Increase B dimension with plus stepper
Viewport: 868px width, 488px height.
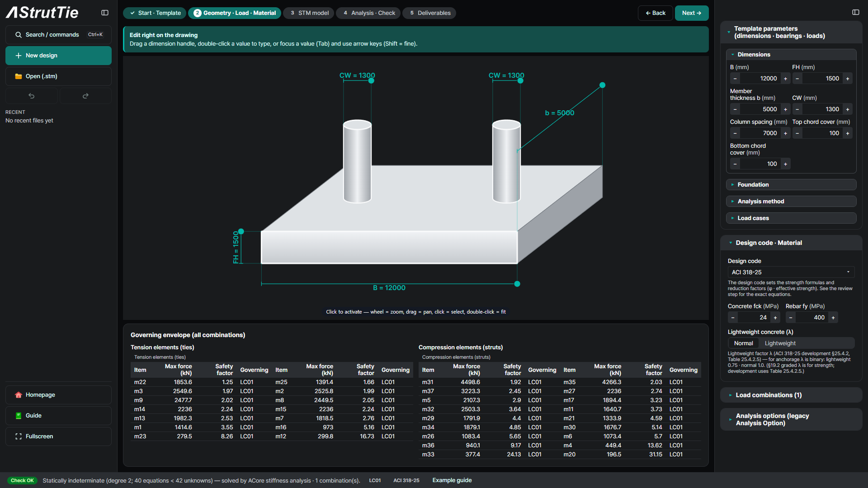point(786,79)
